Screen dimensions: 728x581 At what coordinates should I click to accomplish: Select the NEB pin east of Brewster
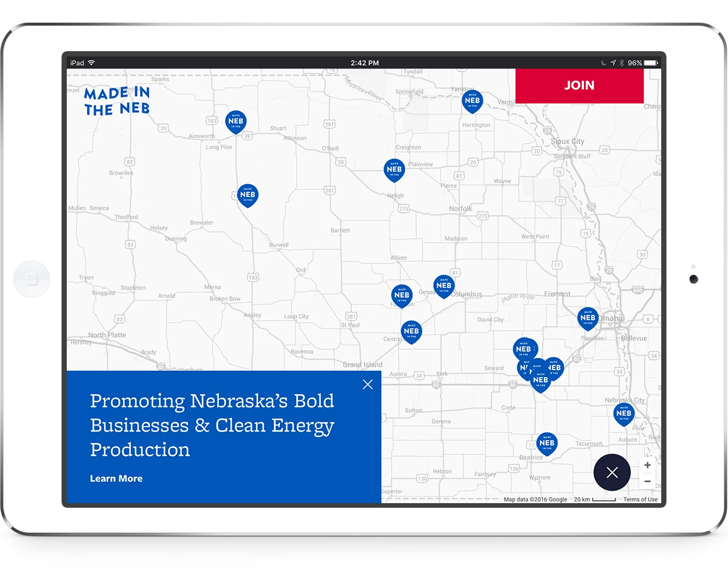click(248, 196)
